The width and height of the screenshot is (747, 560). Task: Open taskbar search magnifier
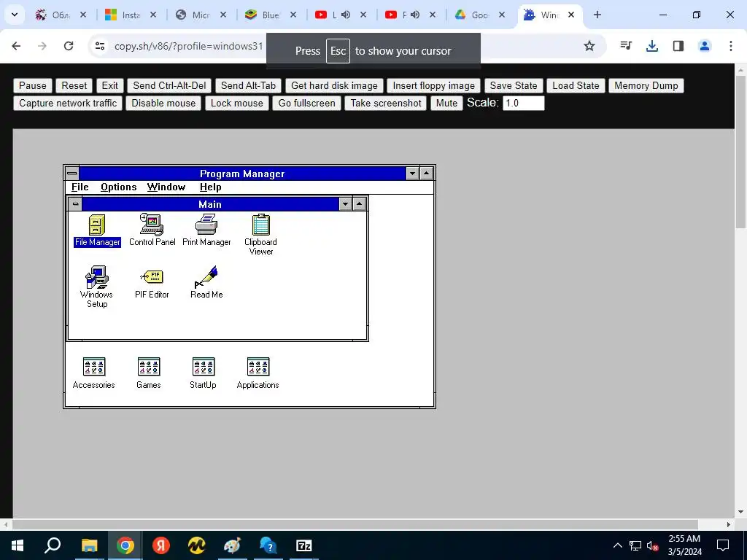[x=53, y=545]
